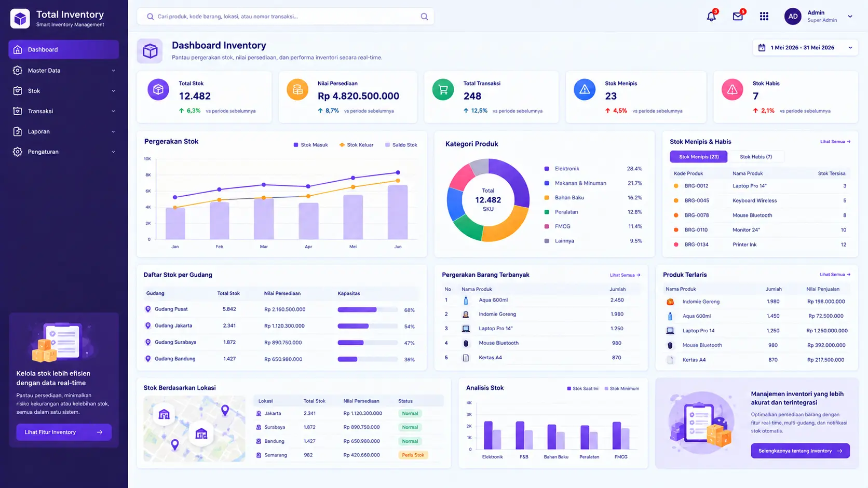The height and width of the screenshot is (488, 868).
Task: Click the Dashboard Inventory header box icon
Action: (150, 51)
